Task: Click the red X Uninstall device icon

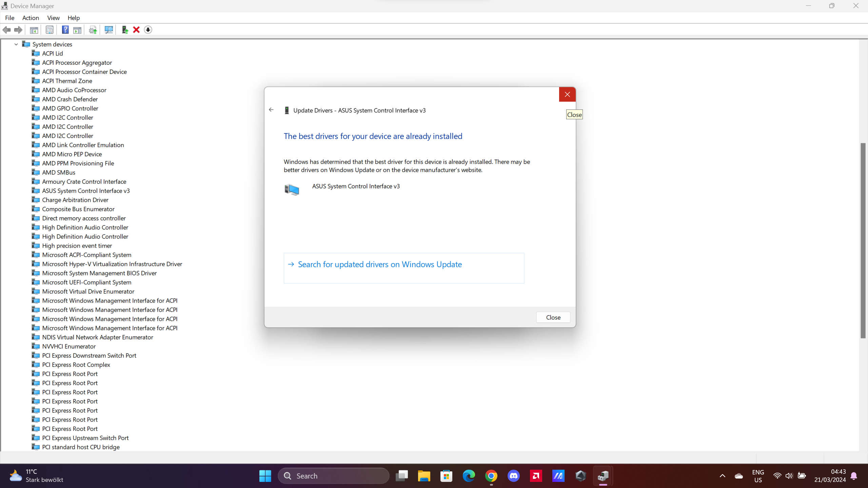Action: (x=136, y=30)
